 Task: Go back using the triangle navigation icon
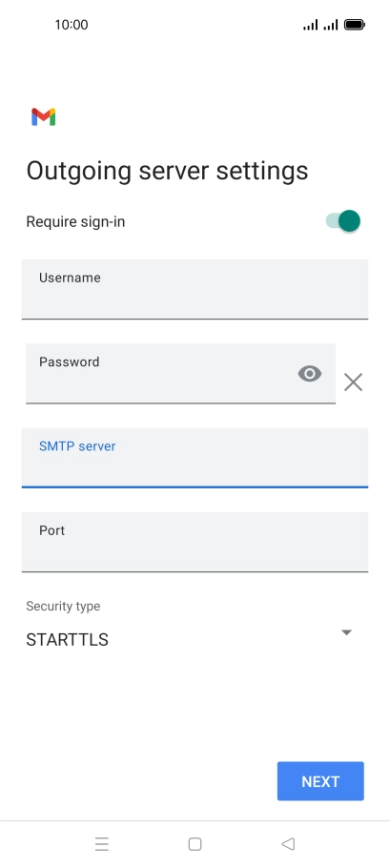288,843
